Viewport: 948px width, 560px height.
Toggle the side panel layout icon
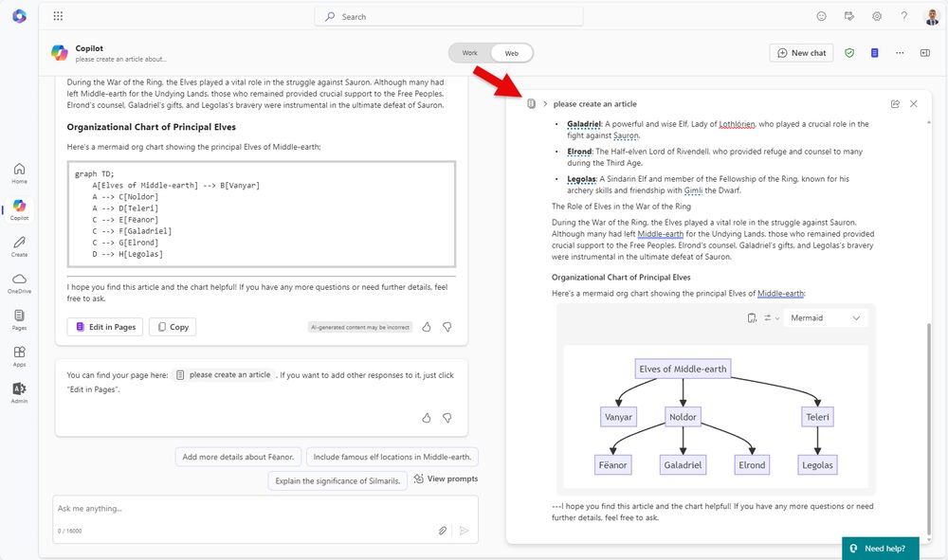click(x=925, y=53)
